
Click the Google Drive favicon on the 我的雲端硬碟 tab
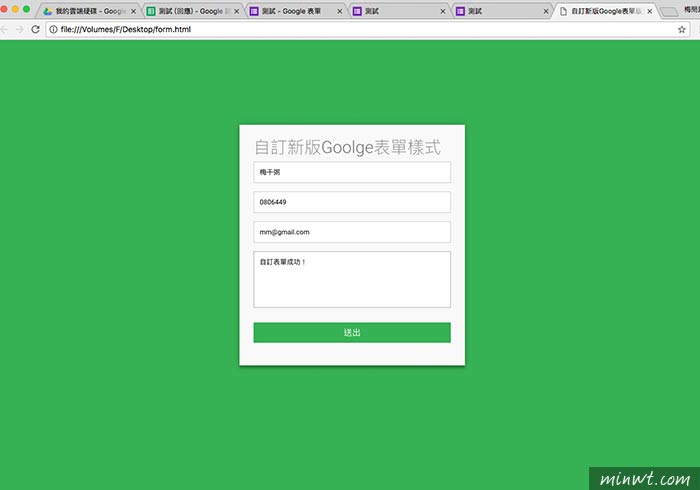(x=48, y=11)
